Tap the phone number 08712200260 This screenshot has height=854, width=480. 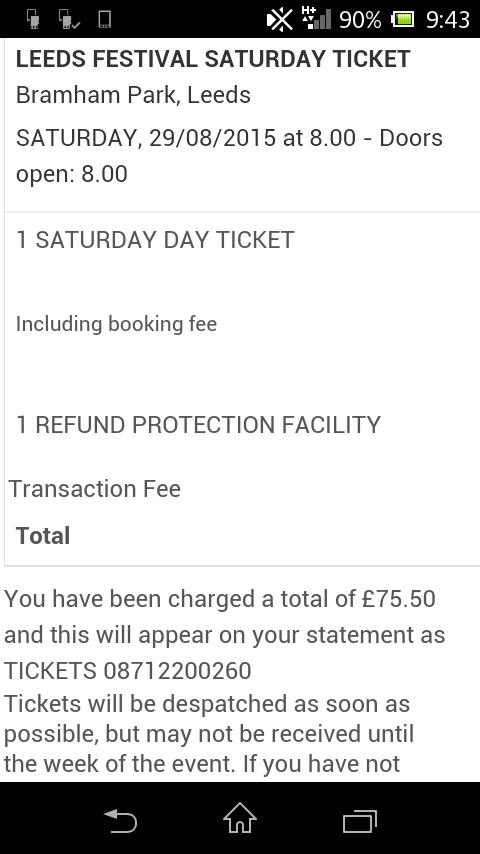click(x=177, y=670)
